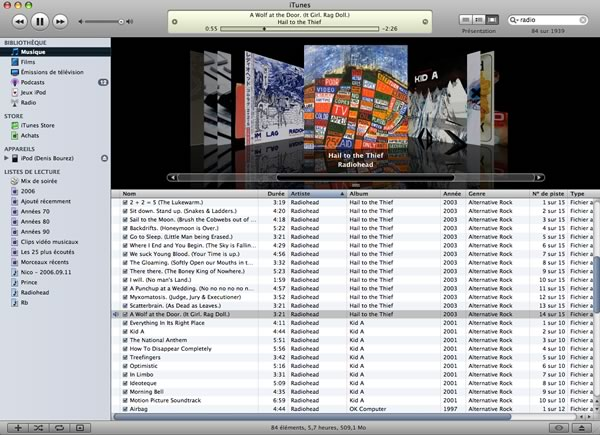
Task: Expand iPod (Denis Bourez) disclosure triangle
Action: [6, 158]
